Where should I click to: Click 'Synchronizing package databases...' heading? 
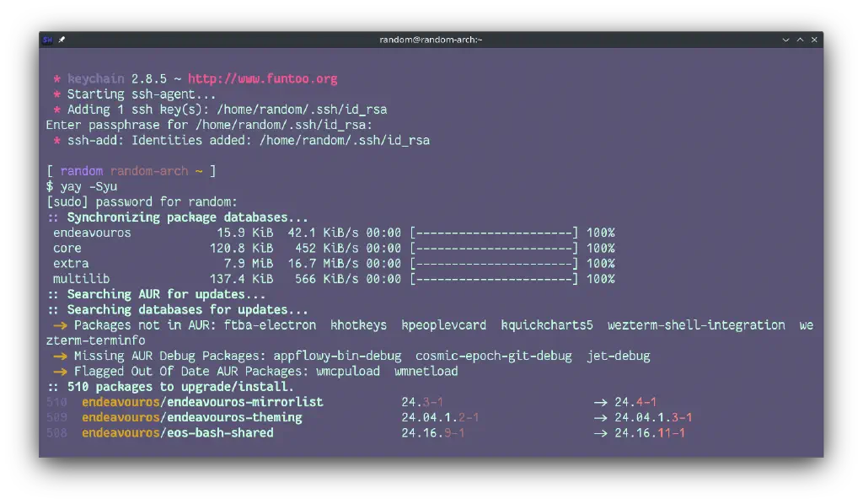click(187, 217)
